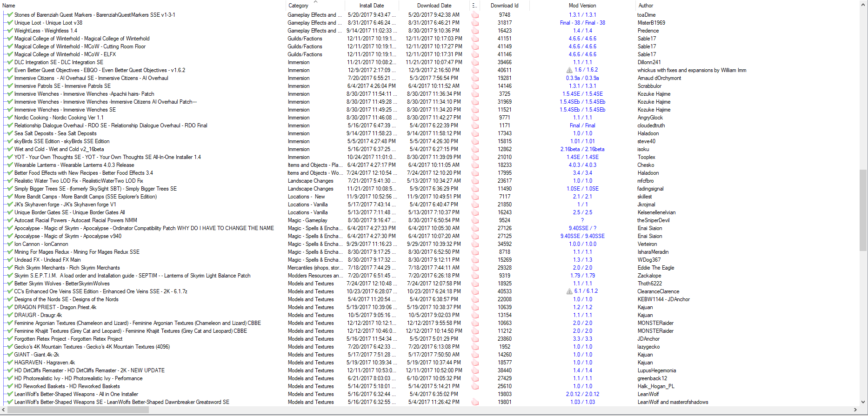Click author 'Kelsenellenelvian' cell
This screenshot has height=416, width=868.
(x=656, y=212)
